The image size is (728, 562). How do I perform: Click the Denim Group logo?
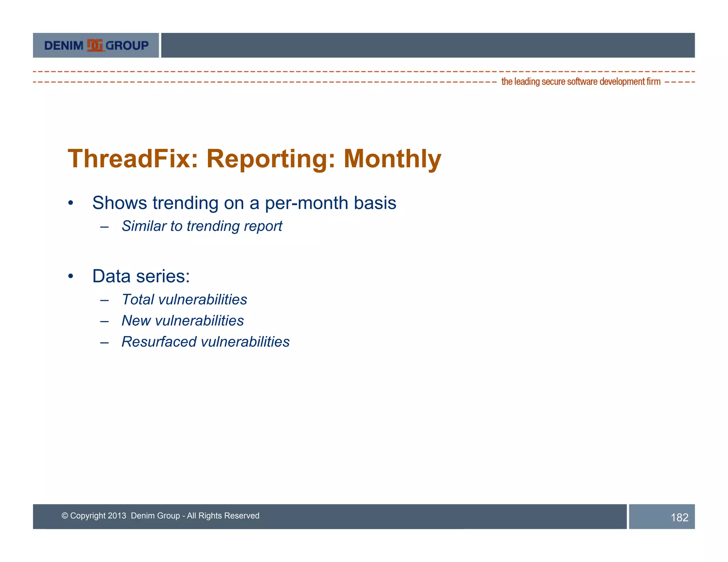click(96, 45)
